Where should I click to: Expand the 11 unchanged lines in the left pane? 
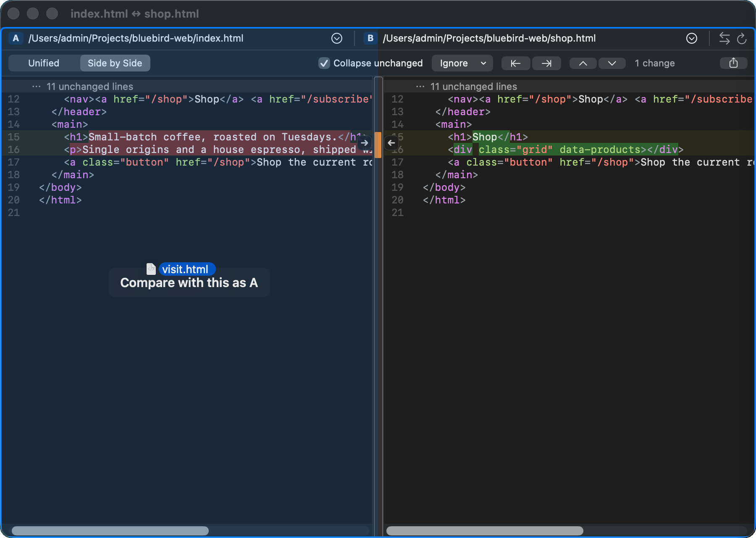click(x=188, y=87)
